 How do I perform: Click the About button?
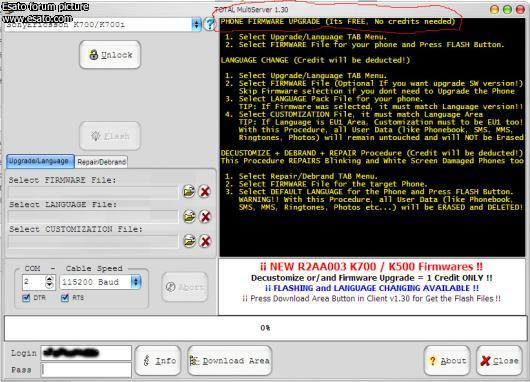447,361
